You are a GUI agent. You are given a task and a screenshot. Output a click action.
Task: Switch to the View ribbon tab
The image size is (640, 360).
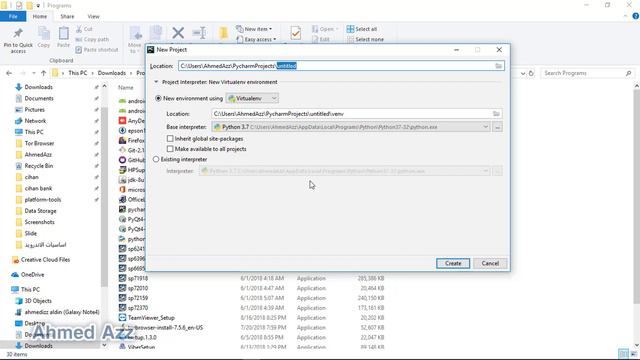(x=93, y=16)
